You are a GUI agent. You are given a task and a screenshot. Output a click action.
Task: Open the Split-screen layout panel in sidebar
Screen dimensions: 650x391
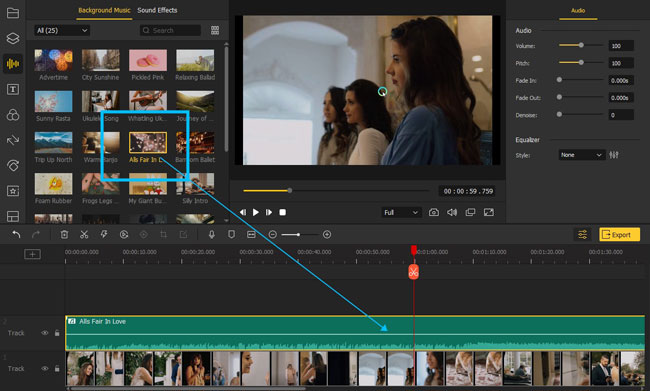(13, 216)
